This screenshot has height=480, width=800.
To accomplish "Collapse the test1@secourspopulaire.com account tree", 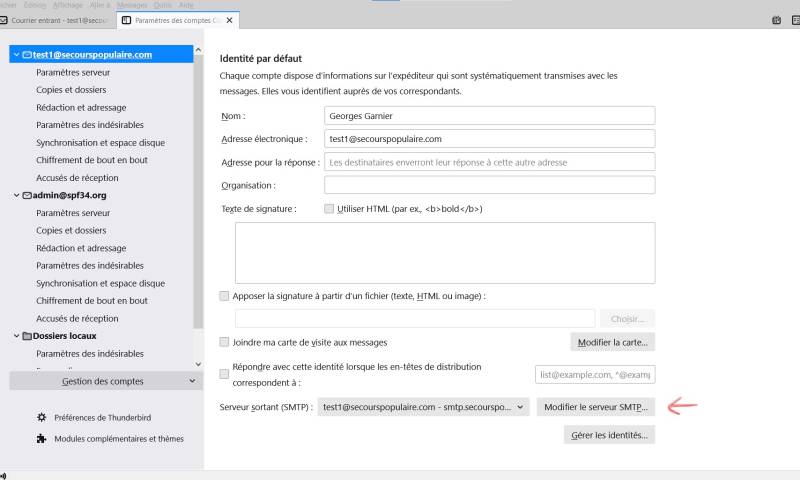I will tap(16, 55).
